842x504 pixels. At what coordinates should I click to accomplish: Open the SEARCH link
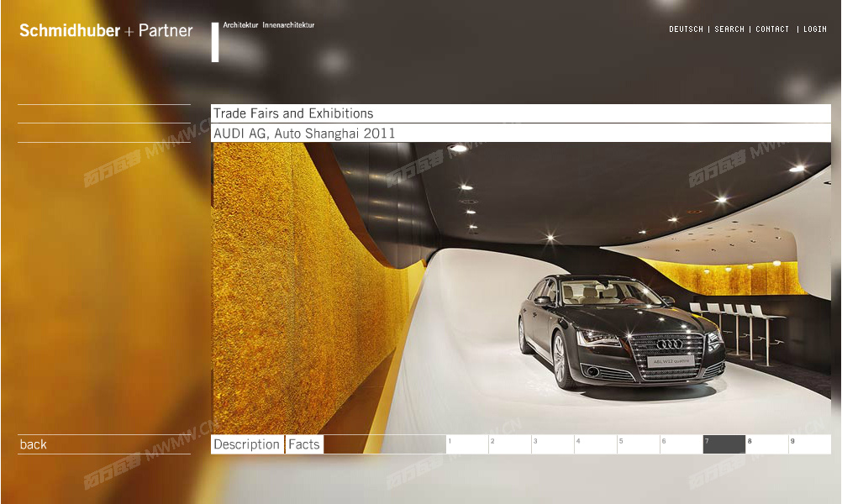click(x=729, y=29)
